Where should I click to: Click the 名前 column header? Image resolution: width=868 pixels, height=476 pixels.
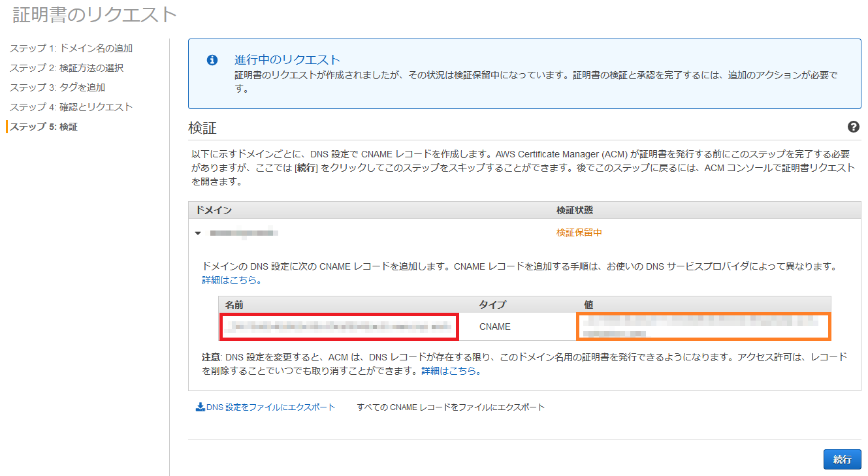[x=234, y=304]
